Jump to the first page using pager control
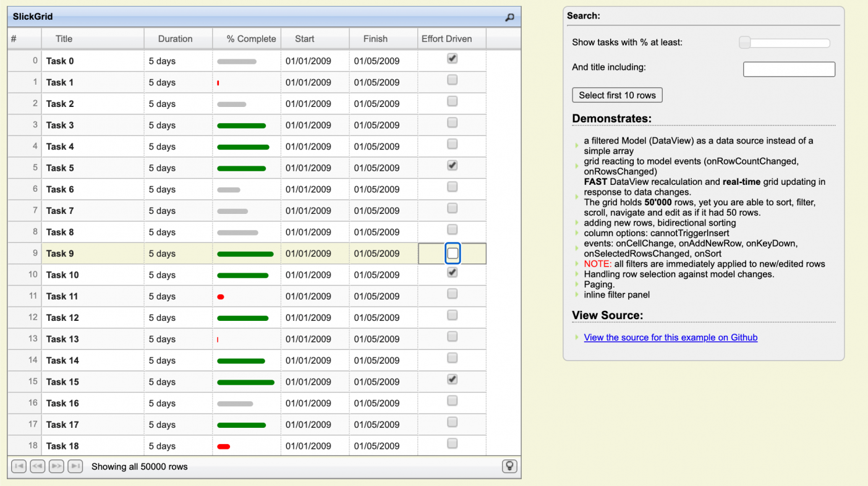The width and height of the screenshot is (868, 486). pos(18,466)
